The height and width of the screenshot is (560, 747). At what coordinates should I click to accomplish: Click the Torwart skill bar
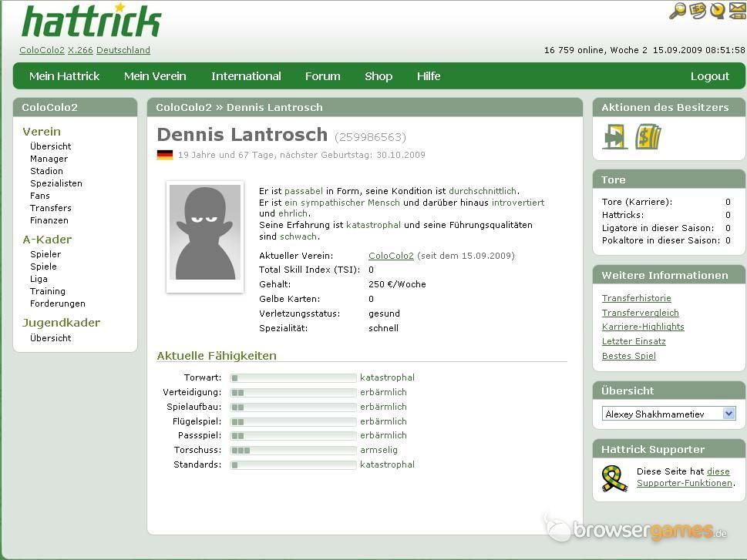[293, 378]
